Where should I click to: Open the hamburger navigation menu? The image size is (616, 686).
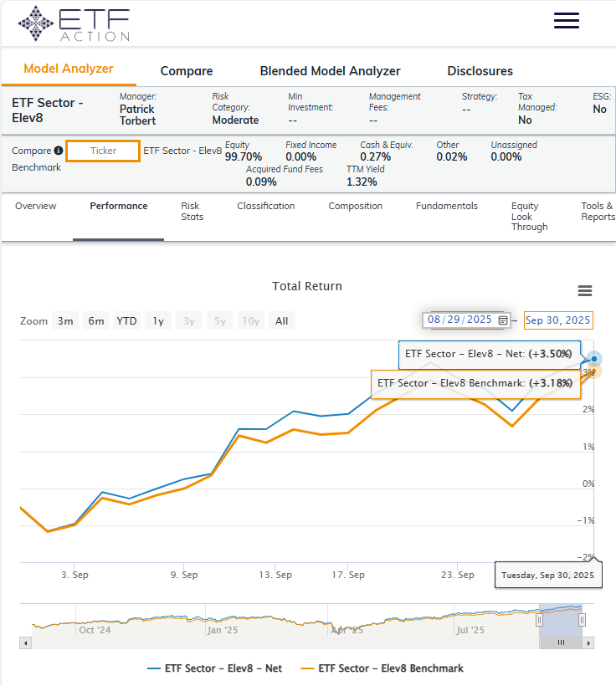[566, 21]
